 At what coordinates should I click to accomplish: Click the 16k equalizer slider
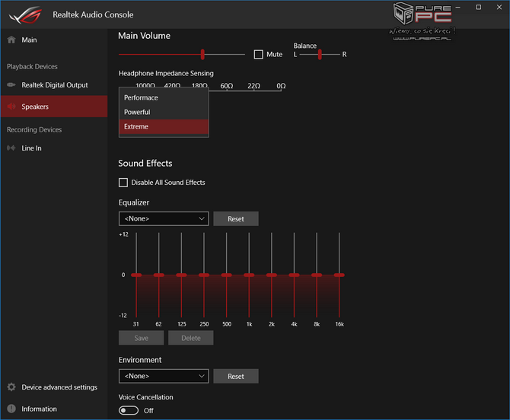339,275
